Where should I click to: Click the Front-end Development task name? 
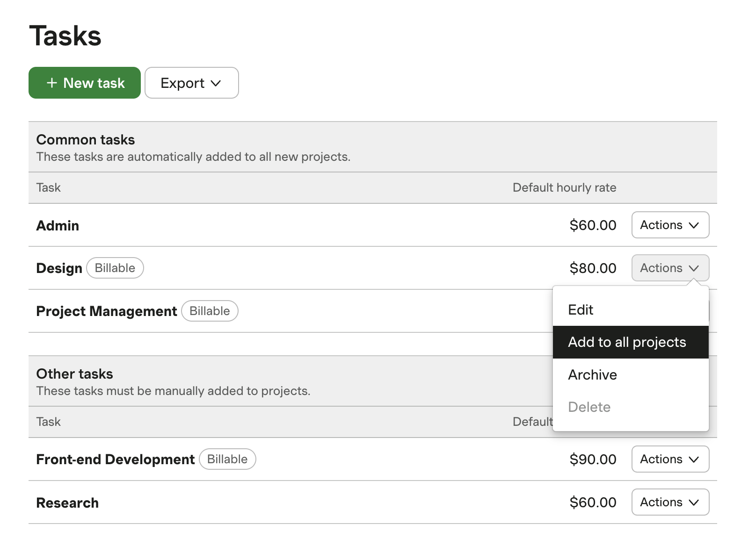[116, 459]
